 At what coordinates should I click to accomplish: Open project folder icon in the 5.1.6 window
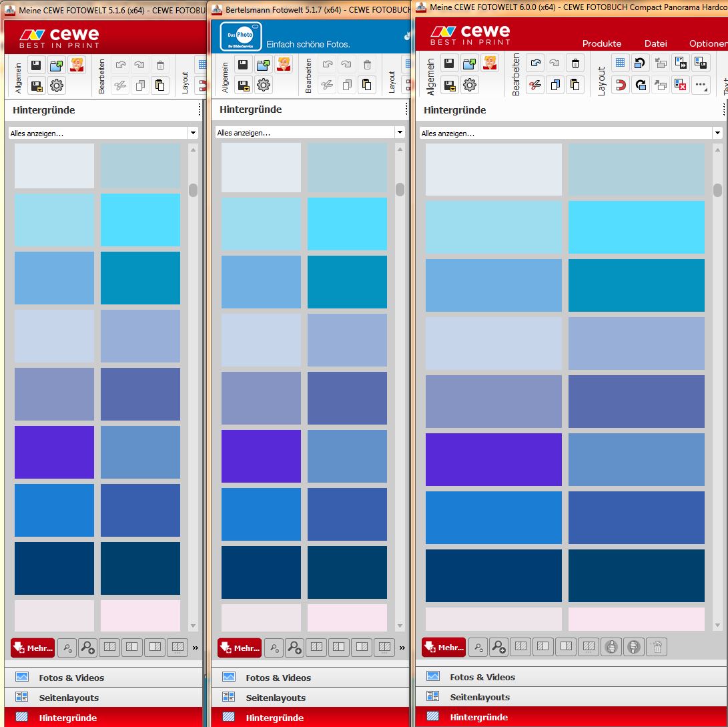57,65
